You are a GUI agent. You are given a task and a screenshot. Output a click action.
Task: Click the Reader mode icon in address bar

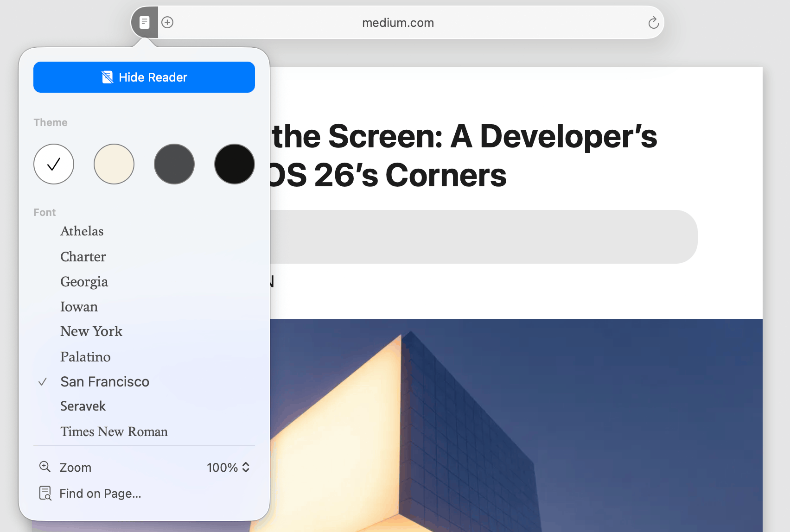tap(145, 22)
